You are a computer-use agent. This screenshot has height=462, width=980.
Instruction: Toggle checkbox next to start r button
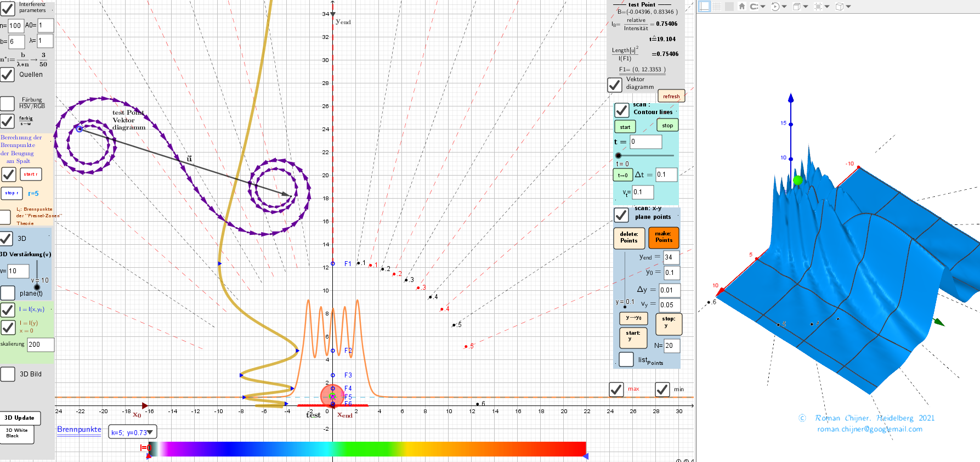click(x=9, y=174)
